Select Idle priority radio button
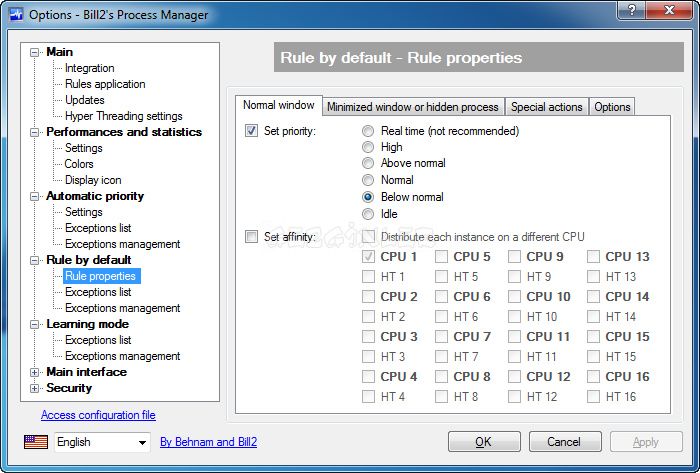This screenshot has width=700, height=473. [368, 214]
